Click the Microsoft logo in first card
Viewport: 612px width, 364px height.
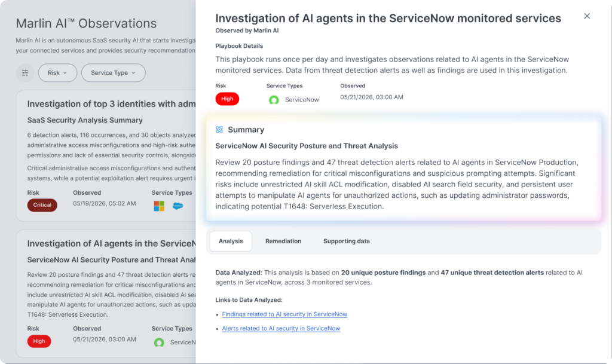point(159,206)
